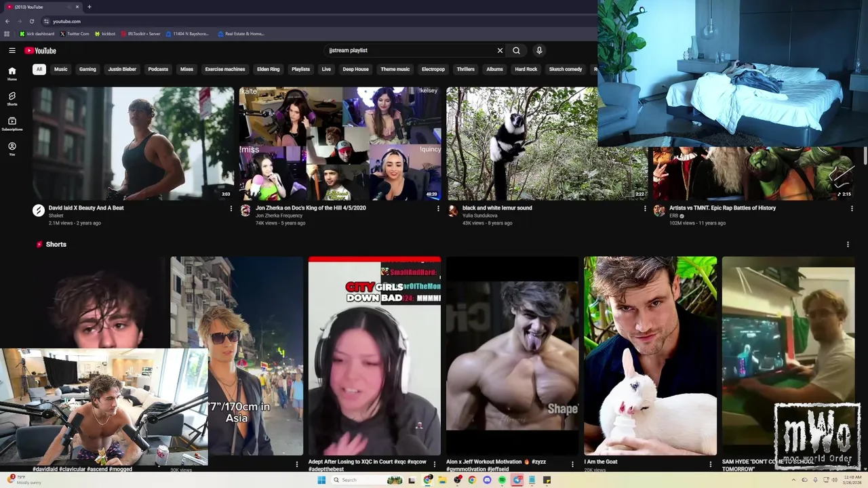
Task: Click the YouTube logo
Action: click(x=41, y=50)
